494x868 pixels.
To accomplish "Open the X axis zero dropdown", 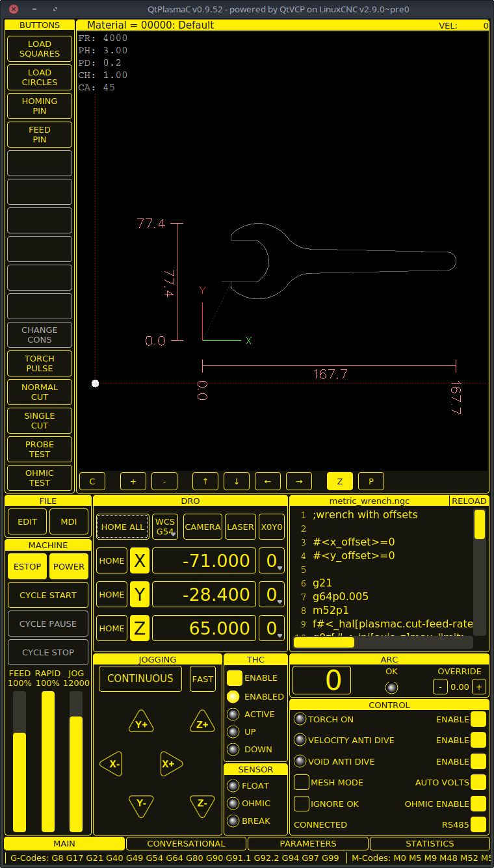I will coord(272,560).
